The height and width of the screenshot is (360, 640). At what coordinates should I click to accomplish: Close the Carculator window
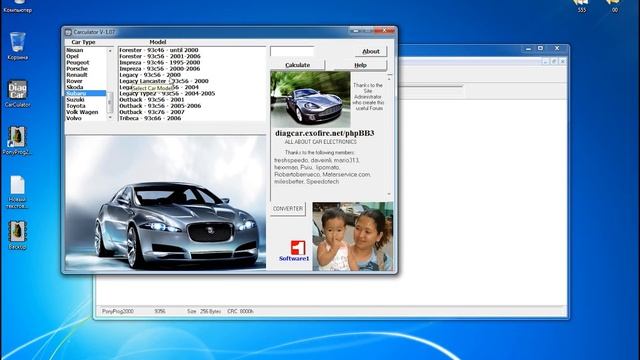point(384,31)
